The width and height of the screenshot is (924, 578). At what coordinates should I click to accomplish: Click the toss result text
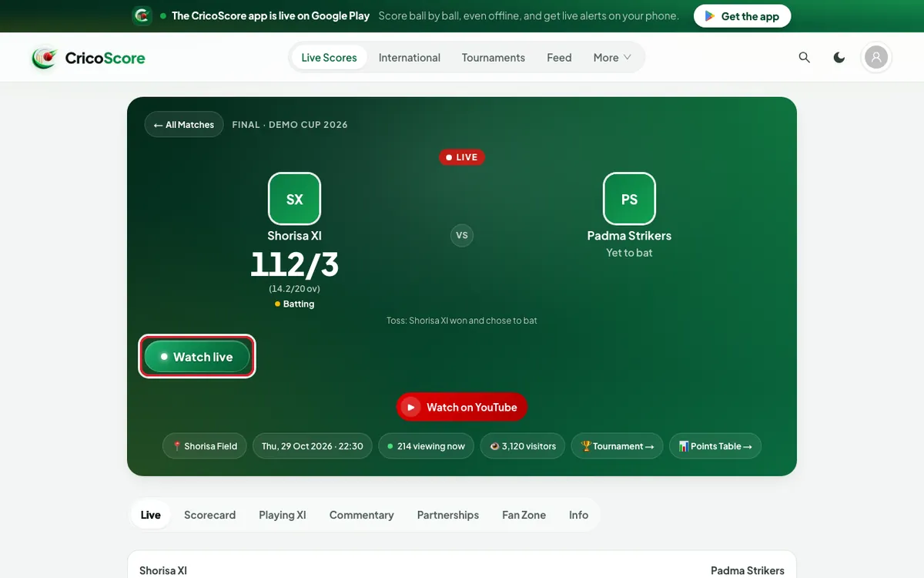[x=462, y=321]
